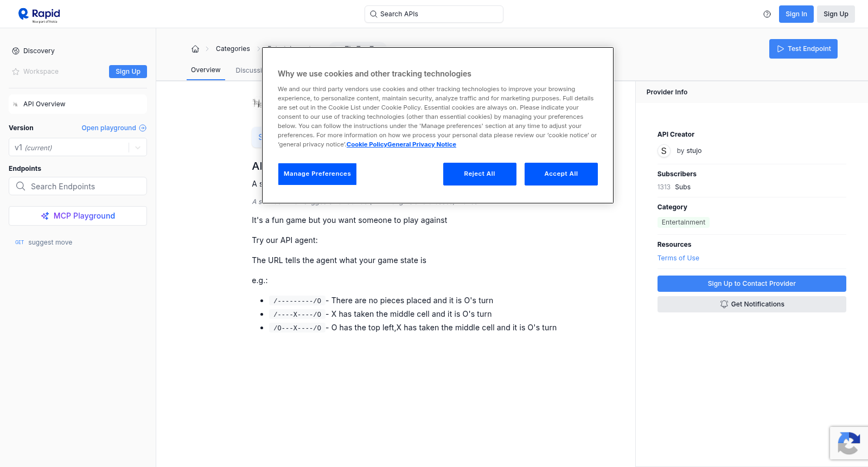Click the Discovery compass icon
Viewport: 868px width, 467px height.
click(16, 51)
